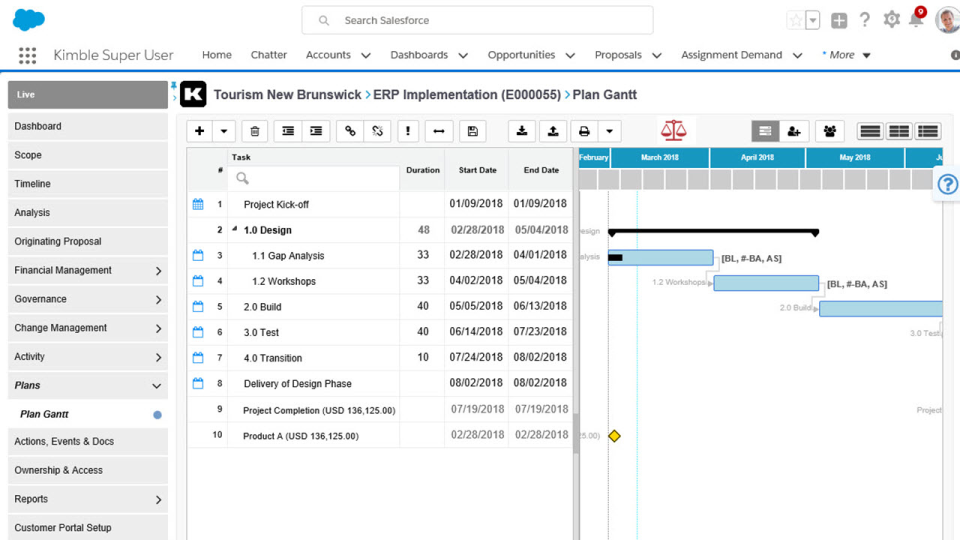Click the Salesforce cloud logo

click(29, 20)
